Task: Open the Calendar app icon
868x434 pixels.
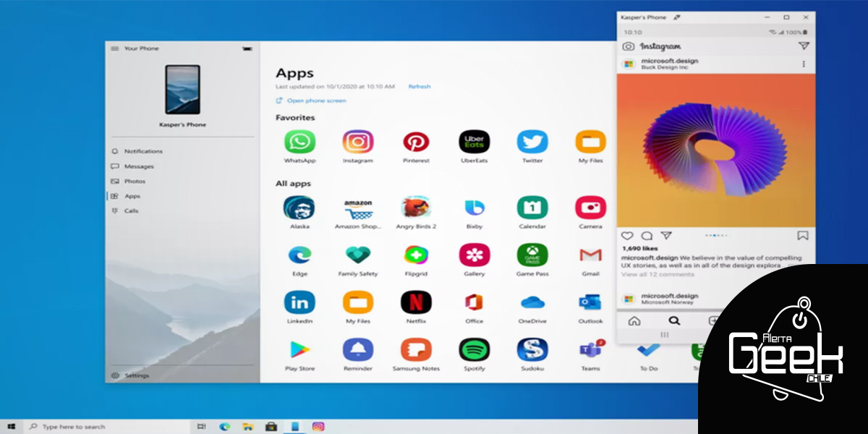Action: [x=532, y=208]
